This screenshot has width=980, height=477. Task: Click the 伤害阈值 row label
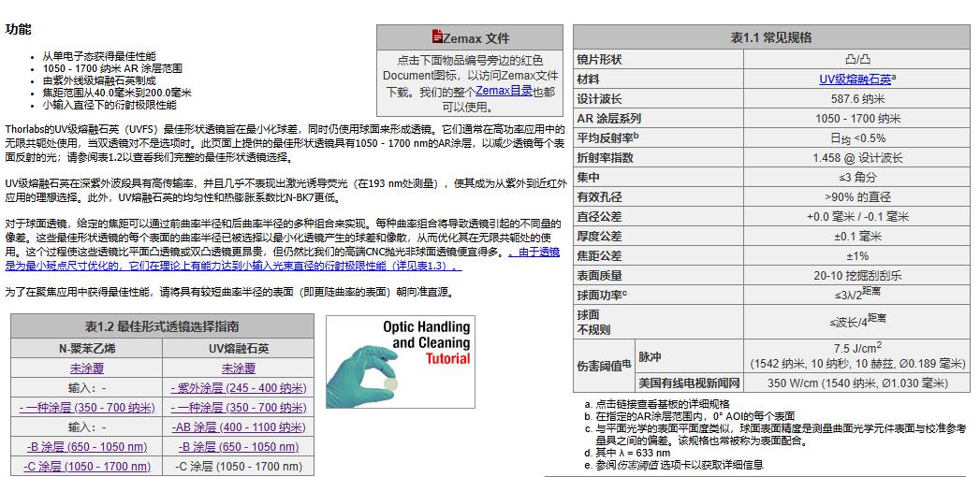click(603, 366)
